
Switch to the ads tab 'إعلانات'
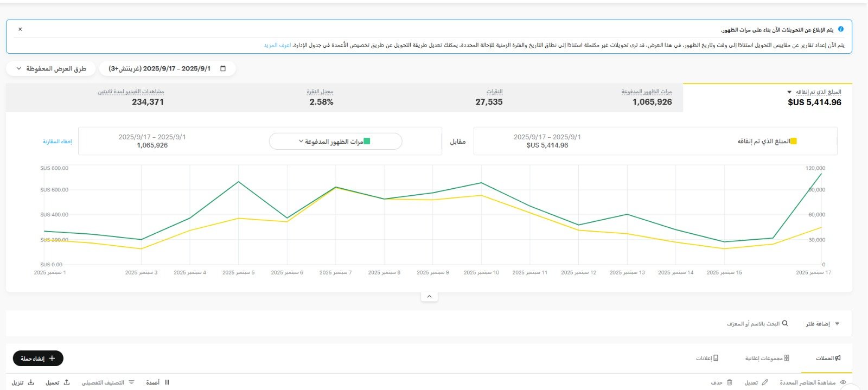tap(707, 359)
